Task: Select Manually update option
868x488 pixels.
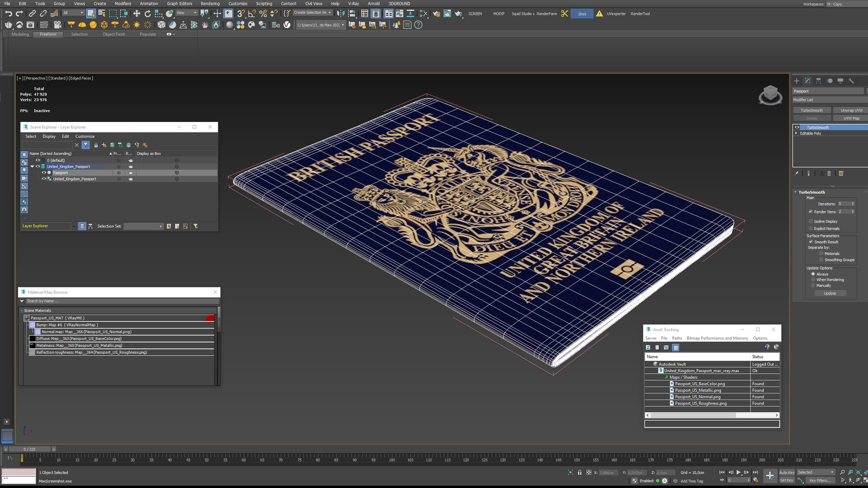Action: click(813, 286)
